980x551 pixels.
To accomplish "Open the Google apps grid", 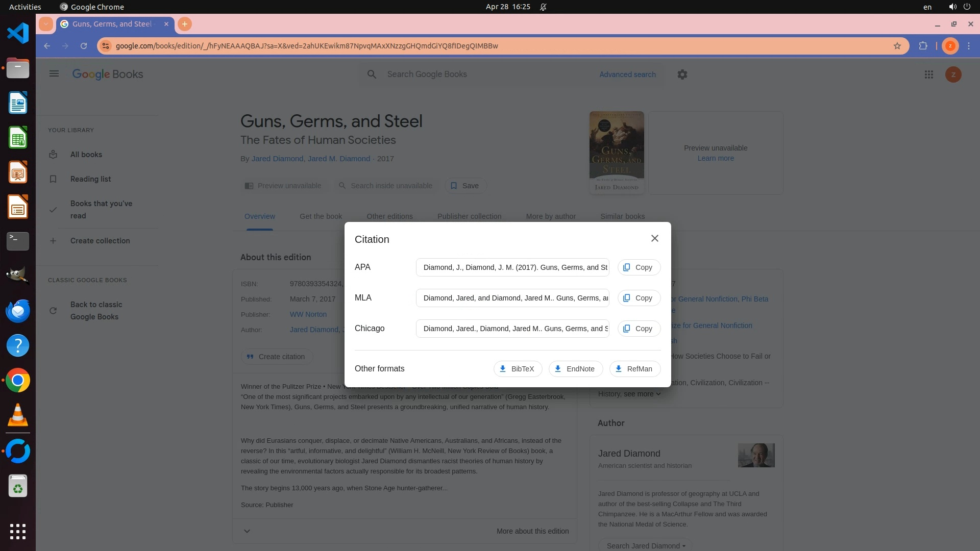I will (928, 74).
